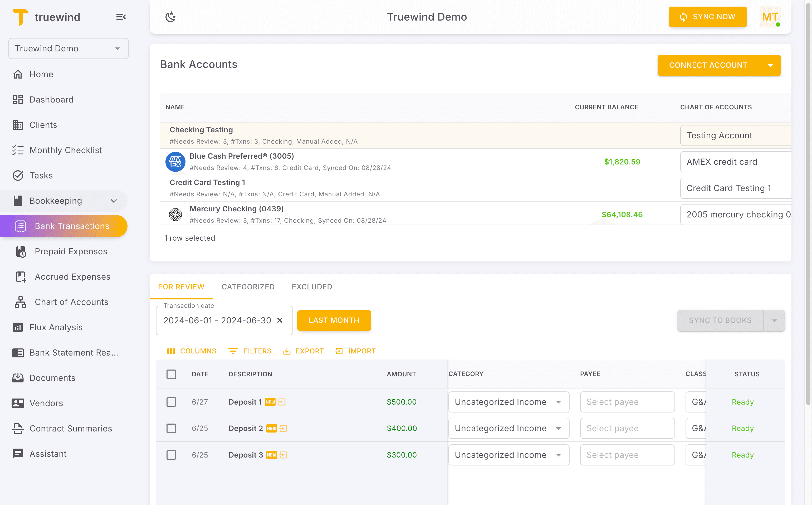Open Filters using the funnel icon

point(233,351)
